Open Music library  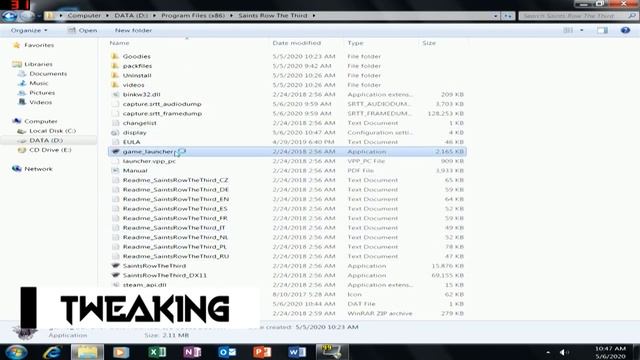[x=38, y=83]
